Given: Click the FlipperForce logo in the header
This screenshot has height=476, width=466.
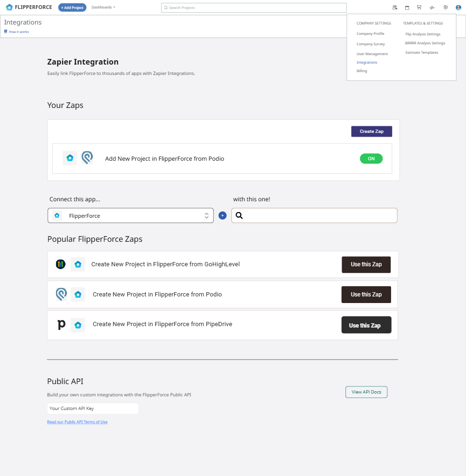Looking at the screenshot, I should tap(29, 7).
